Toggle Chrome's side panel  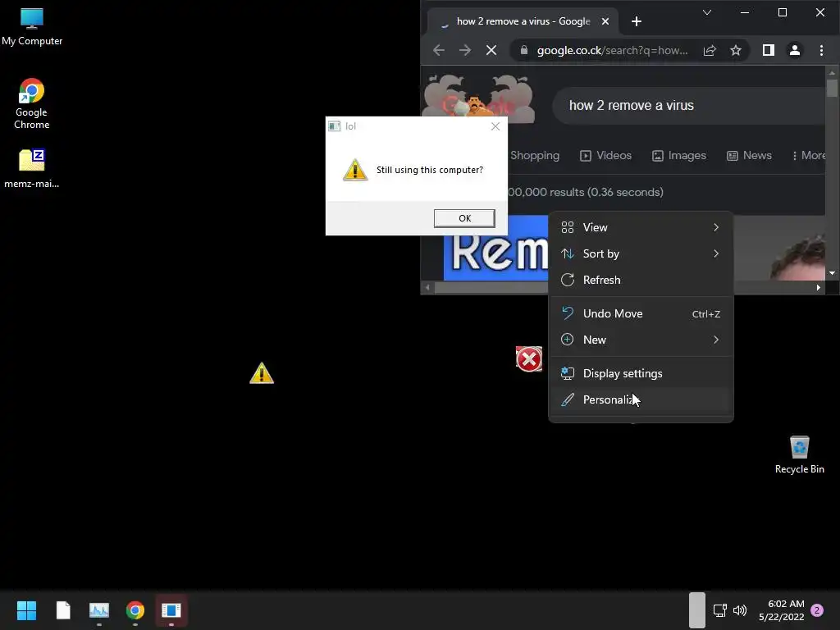click(768, 50)
